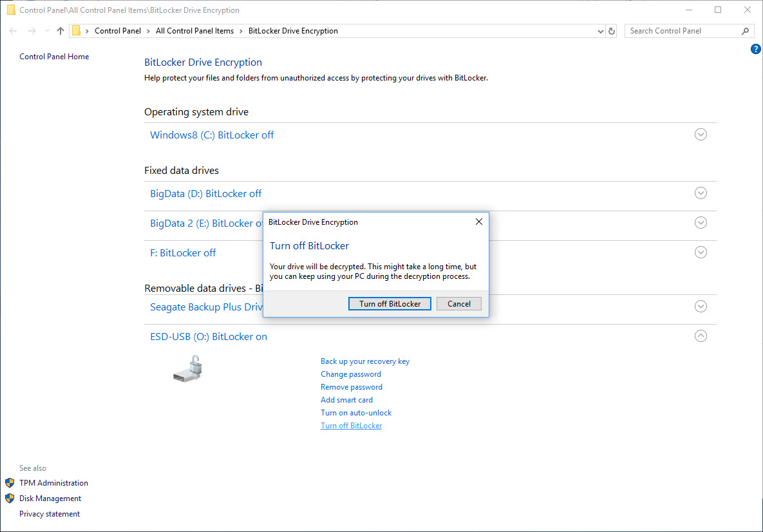The image size is (763, 532).
Task: Open breadcrumb chevron after Control Panel
Action: 149,31
